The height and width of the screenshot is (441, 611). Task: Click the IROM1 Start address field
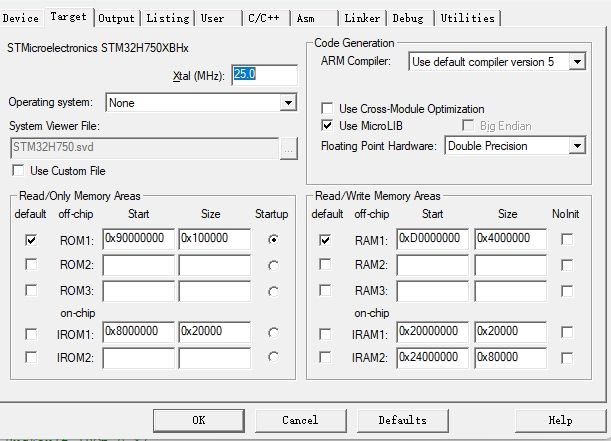pyautogui.click(x=138, y=332)
